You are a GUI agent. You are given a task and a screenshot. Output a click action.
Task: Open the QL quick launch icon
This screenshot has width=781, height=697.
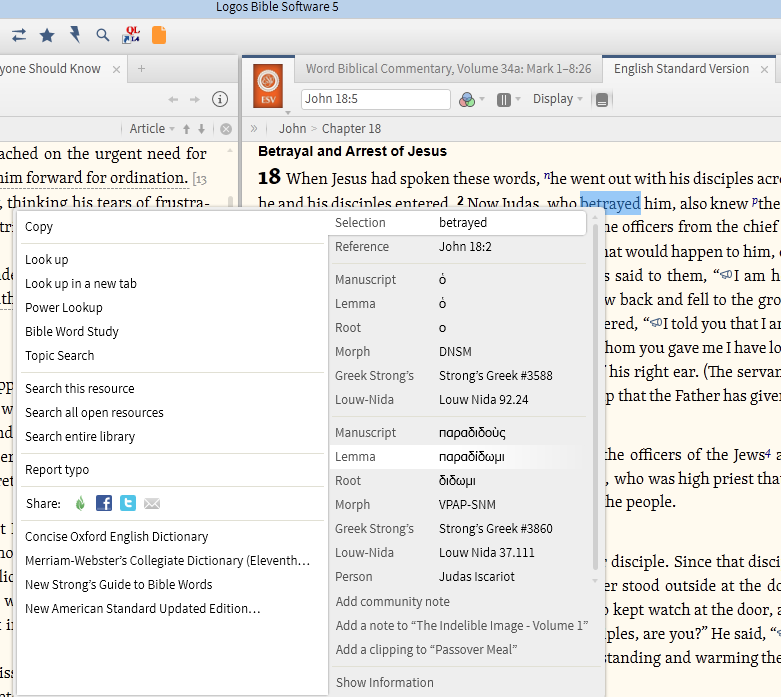[x=131, y=34]
